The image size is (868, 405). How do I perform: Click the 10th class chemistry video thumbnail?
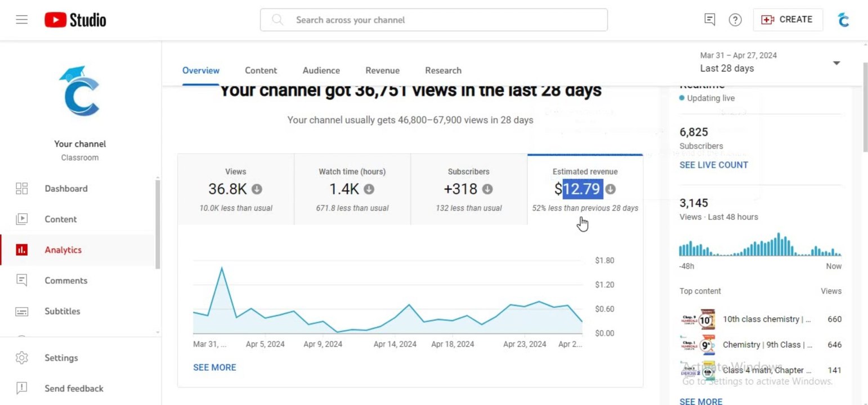[x=698, y=319]
